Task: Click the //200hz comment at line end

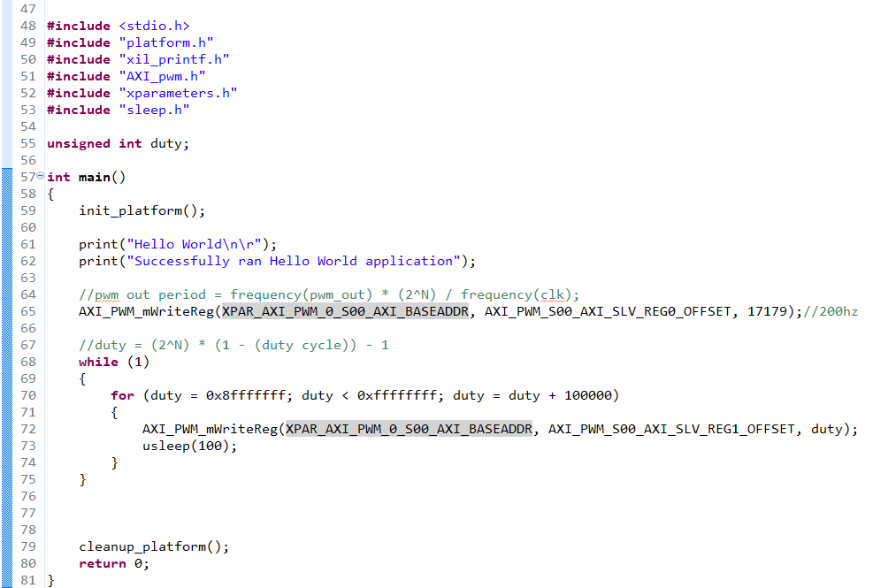Action: [x=831, y=311]
